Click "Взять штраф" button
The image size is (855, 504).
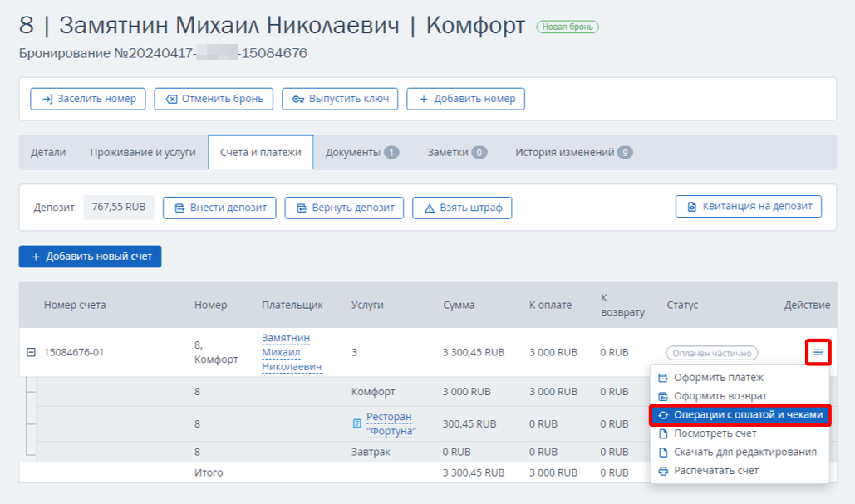[462, 208]
